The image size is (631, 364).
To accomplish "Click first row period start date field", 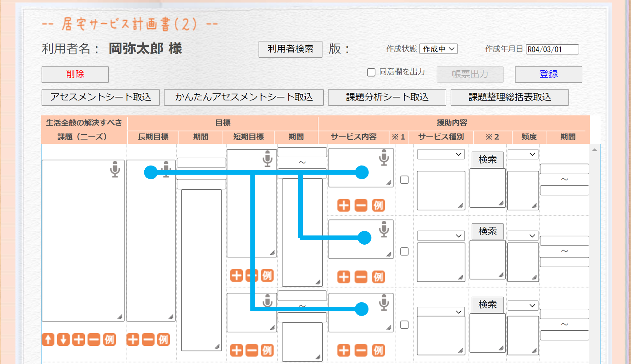I will (x=564, y=169).
